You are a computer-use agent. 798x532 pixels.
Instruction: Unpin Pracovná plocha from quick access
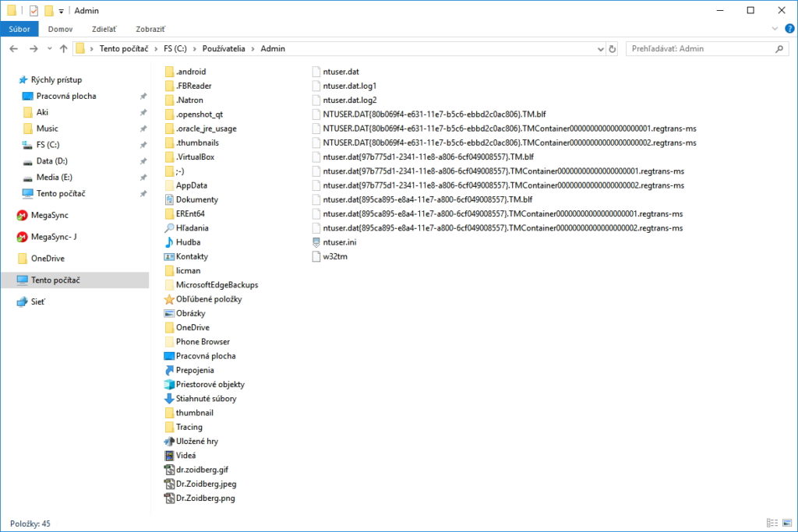[143, 96]
